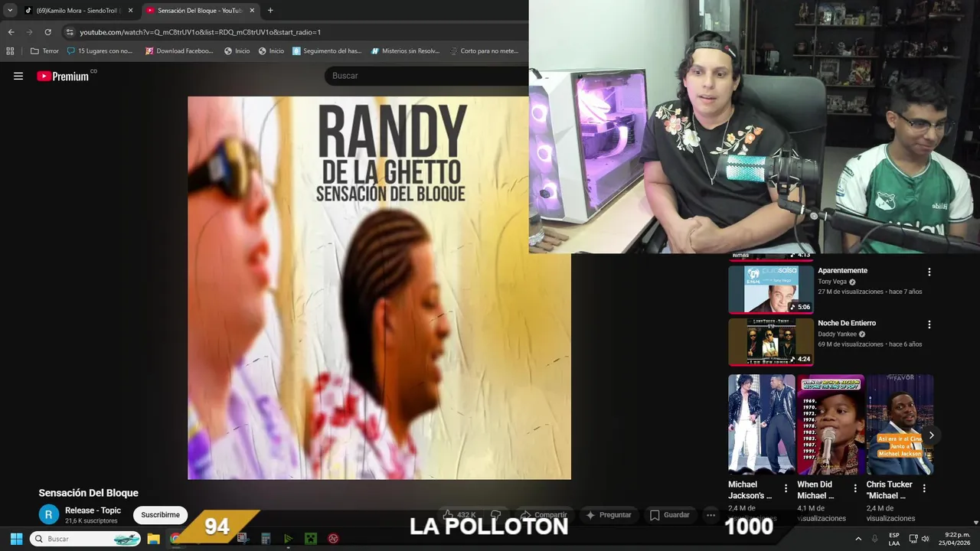980x551 pixels.
Task: Open the Corto para no mete... bookmark
Action: pos(485,51)
